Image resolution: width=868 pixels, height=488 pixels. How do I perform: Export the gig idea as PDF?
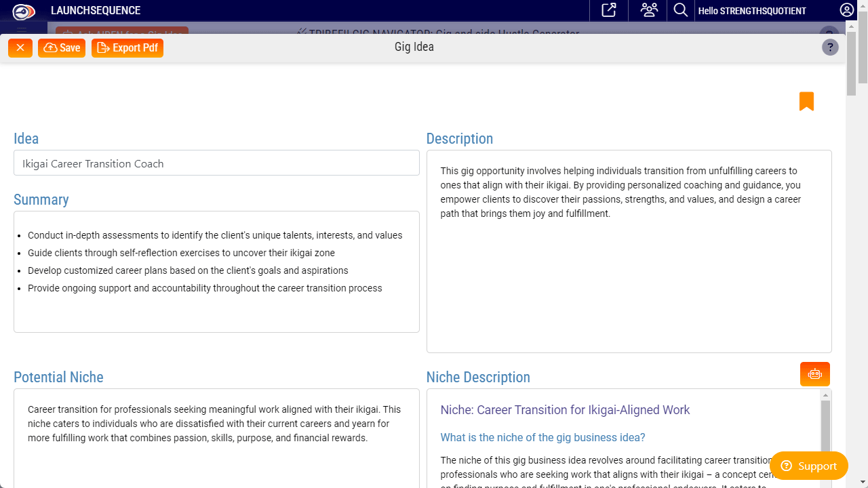point(127,47)
